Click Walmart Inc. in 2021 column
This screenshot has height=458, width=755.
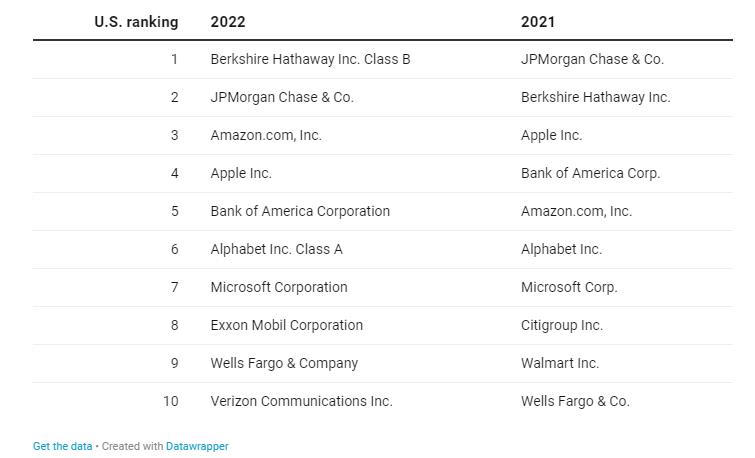point(560,363)
